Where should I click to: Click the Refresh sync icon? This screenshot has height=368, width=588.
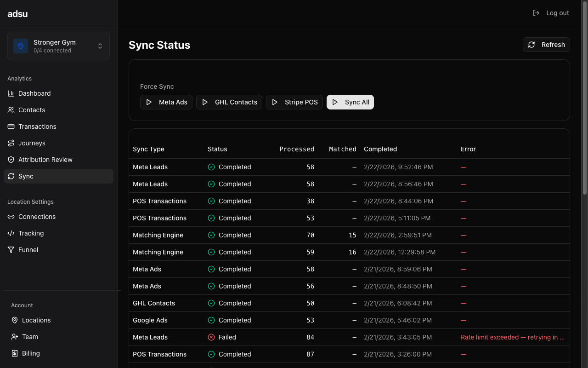point(531,45)
